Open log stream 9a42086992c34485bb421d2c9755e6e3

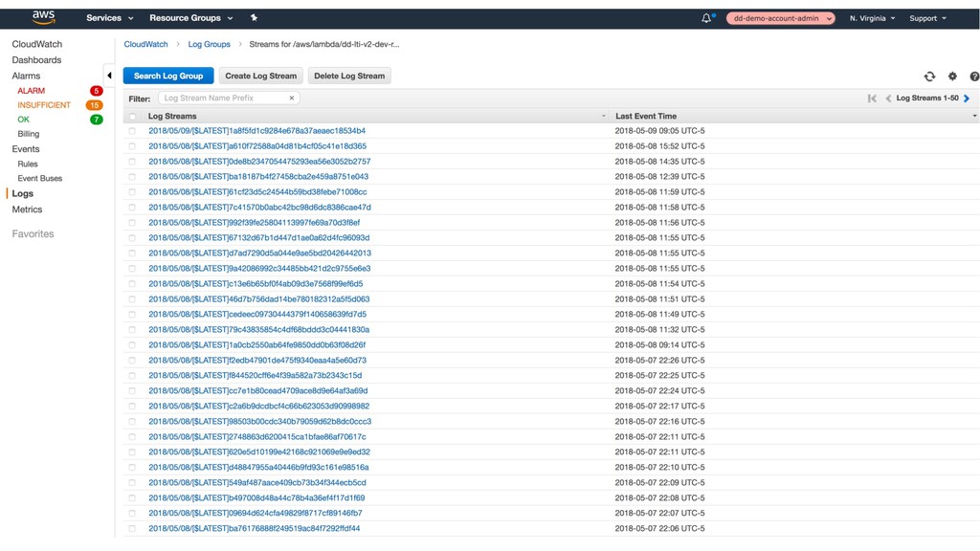[259, 269]
